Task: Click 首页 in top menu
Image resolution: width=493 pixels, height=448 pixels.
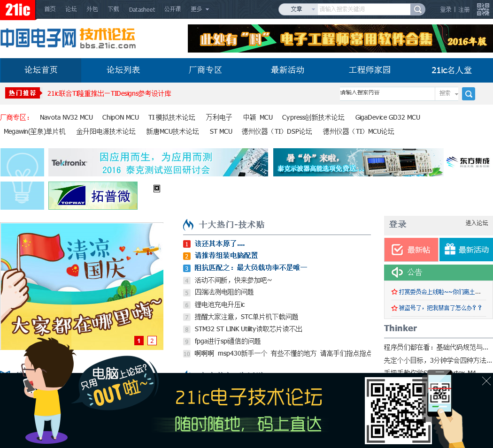Action: click(x=50, y=9)
